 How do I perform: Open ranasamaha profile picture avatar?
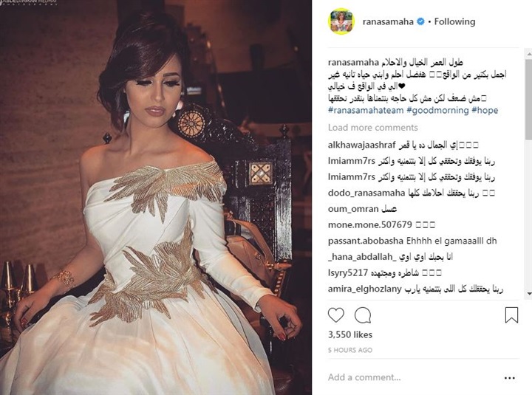[x=341, y=21]
